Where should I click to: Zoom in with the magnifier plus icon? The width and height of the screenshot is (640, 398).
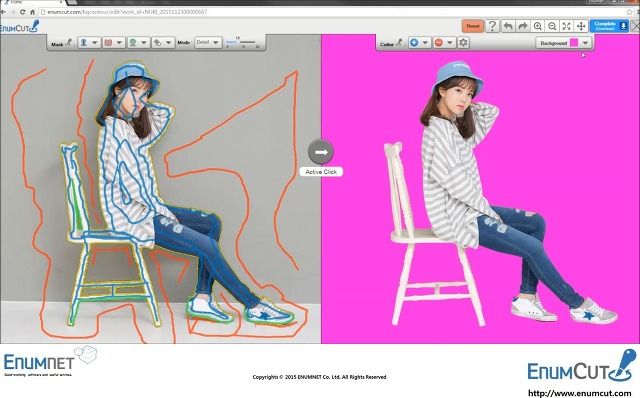tap(538, 26)
